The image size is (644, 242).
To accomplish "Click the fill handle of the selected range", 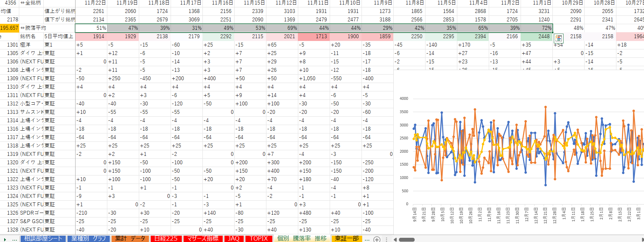I will coord(552,32).
